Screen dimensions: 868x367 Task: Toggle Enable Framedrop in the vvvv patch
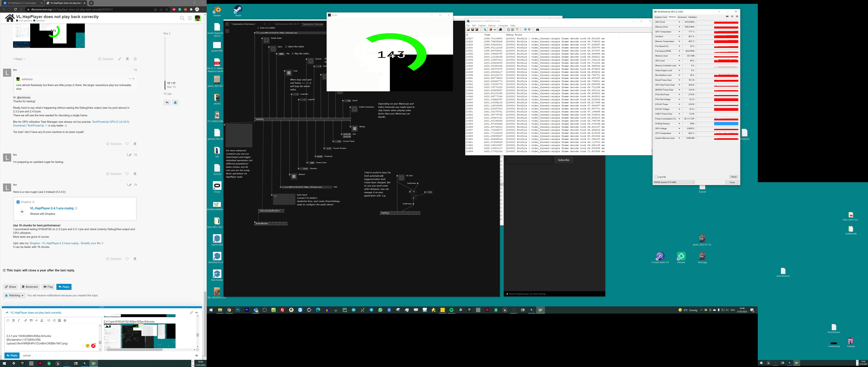pos(354,109)
